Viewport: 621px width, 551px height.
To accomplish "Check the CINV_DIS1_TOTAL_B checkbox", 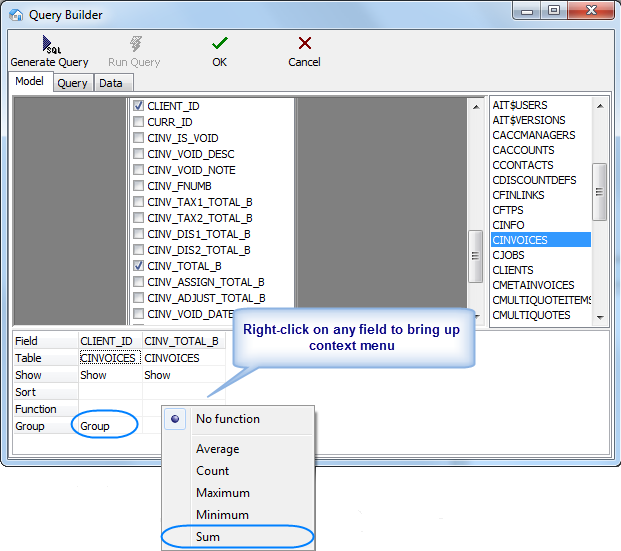I will [x=138, y=234].
